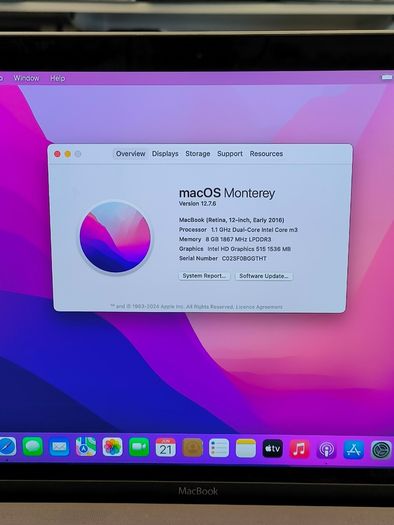The width and height of the screenshot is (394, 525).
Task: Launch the Apple TV app
Action: click(272, 449)
